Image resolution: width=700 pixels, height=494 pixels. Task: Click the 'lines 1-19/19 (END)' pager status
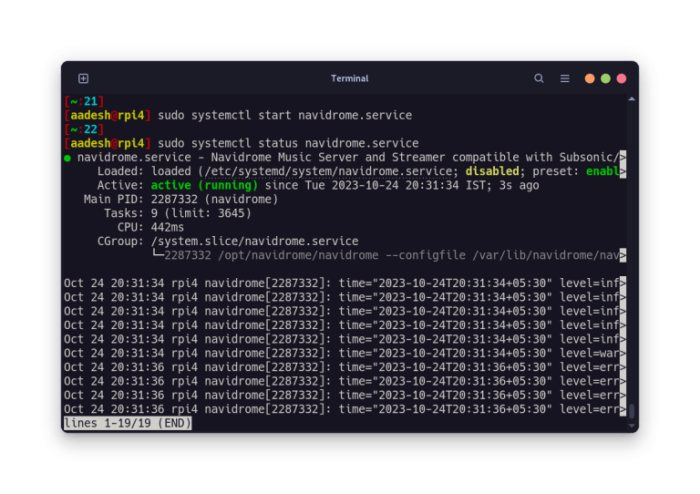[x=128, y=423]
